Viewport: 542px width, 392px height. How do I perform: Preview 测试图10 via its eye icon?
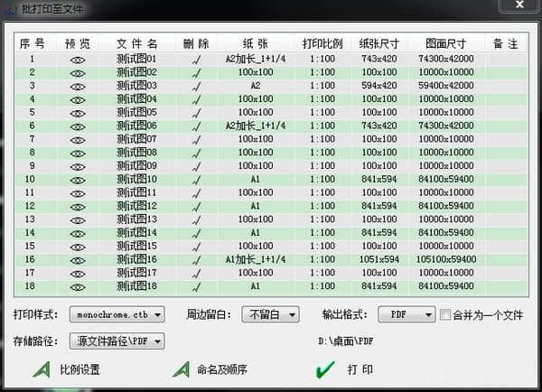pyautogui.click(x=78, y=181)
